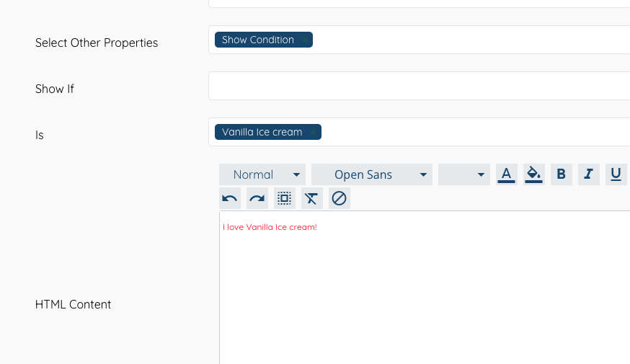Open the background fill color tool
Viewport: 630px width, 364px height.
(x=534, y=174)
